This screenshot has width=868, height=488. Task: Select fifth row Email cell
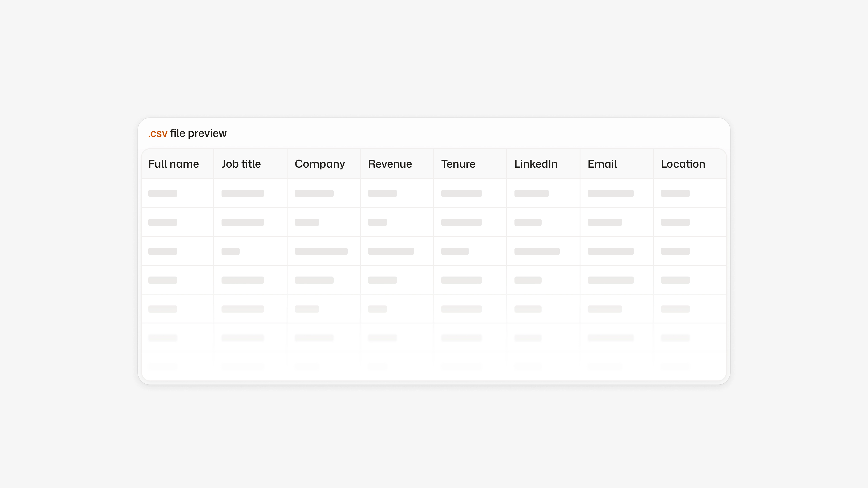[x=604, y=309]
